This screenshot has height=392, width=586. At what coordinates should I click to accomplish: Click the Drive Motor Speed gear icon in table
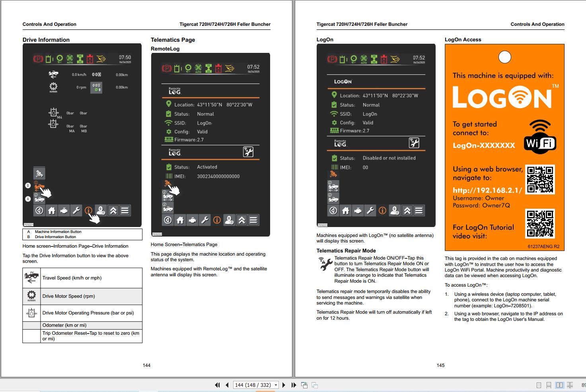click(31, 296)
